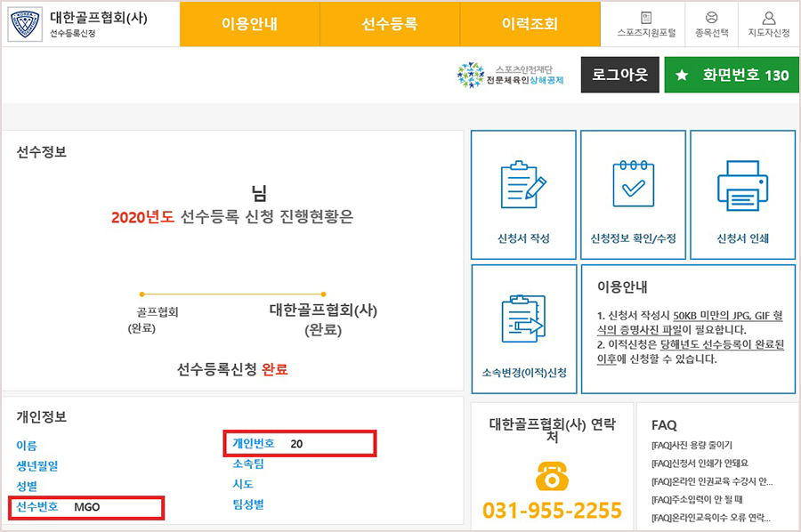The width and height of the screenshot is (801, 532).
Task: Click the 대한골프협회(사) site title
Action: click(x=99, y=18)
